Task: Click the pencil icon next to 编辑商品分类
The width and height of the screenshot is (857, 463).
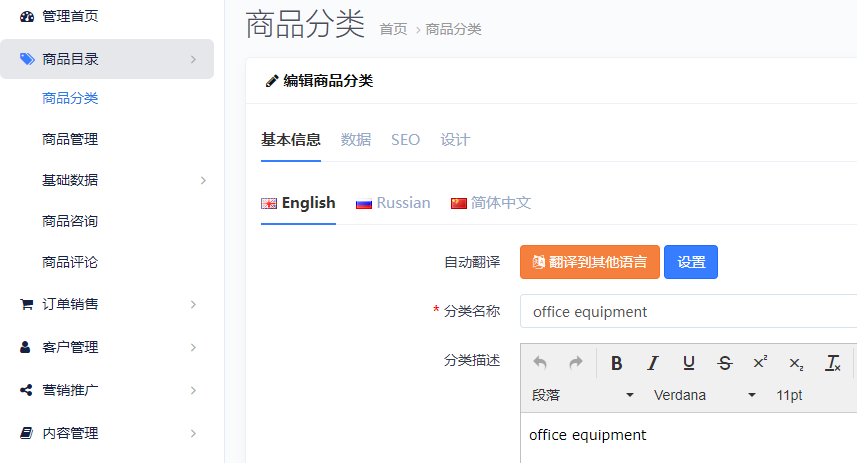Action: pyautogui.click(x=272, y=81)
